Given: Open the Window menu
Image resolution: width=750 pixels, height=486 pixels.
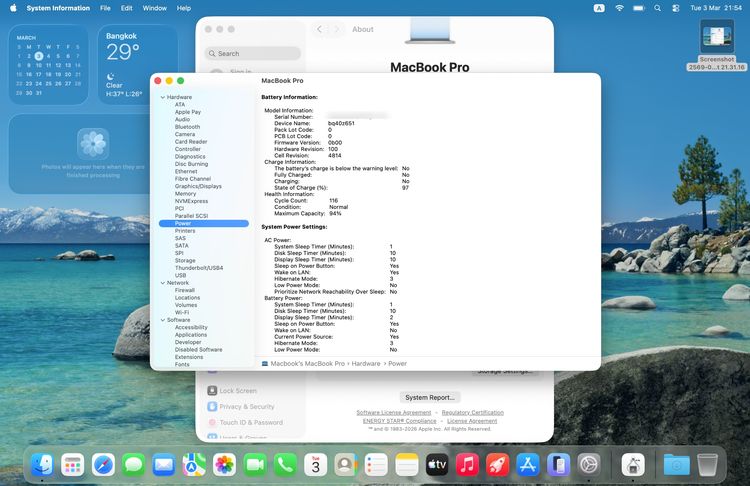Looking at the screenshot, I should [x=154, y=8].
